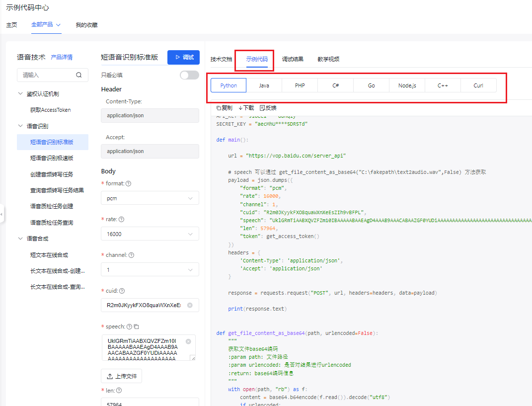
Task: Copy speech value with copy icon
Action: point(137,326)
